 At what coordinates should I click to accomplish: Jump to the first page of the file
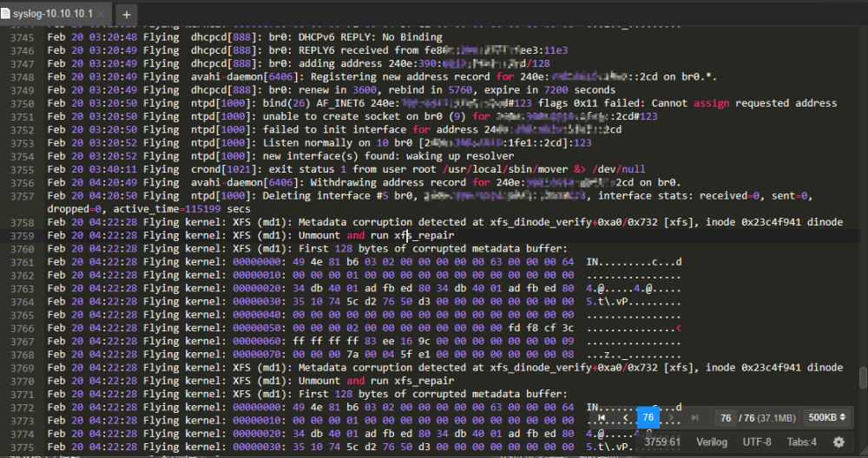(602, 417)
